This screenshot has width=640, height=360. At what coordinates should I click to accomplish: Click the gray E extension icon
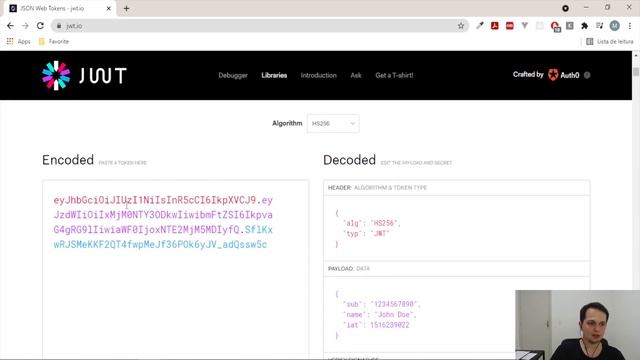click(x=570, y=26)
